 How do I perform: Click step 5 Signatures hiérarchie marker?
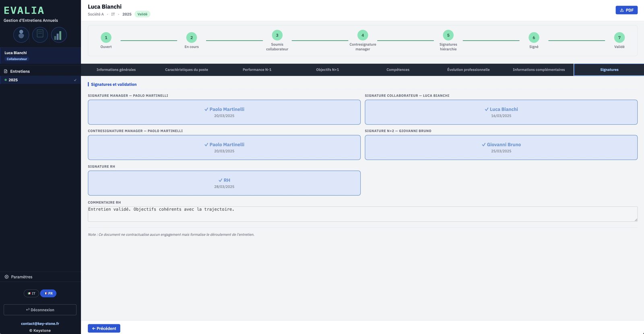click(448, 35)
